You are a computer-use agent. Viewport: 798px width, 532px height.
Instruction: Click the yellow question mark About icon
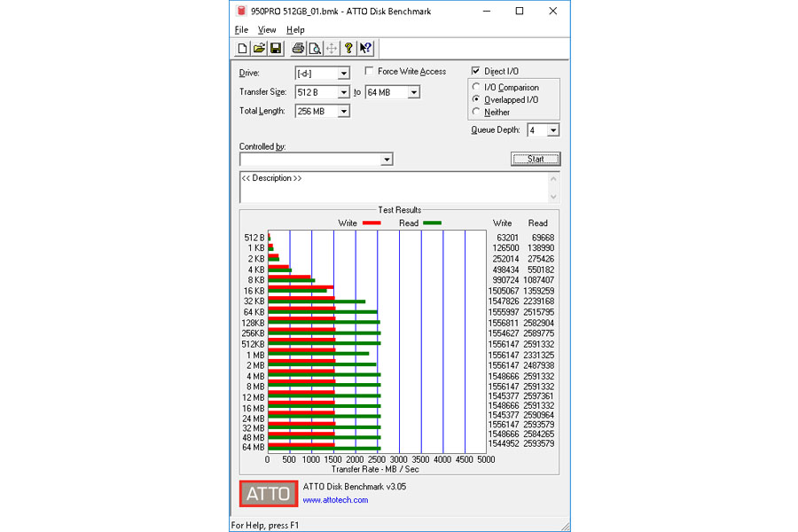(348, 49)
